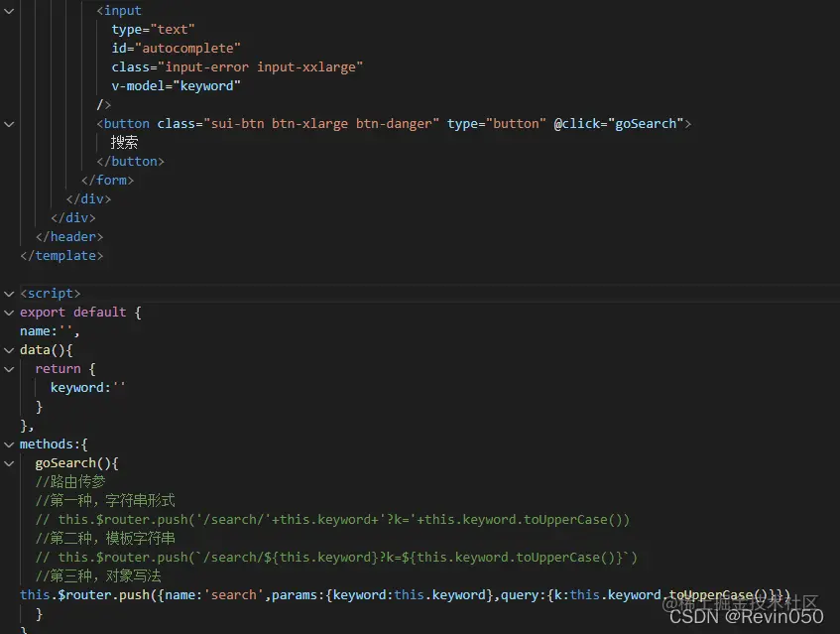Screen dimensions: 840x634
Task: Click the push({name:'search',params line
Action: click(405, 595)
